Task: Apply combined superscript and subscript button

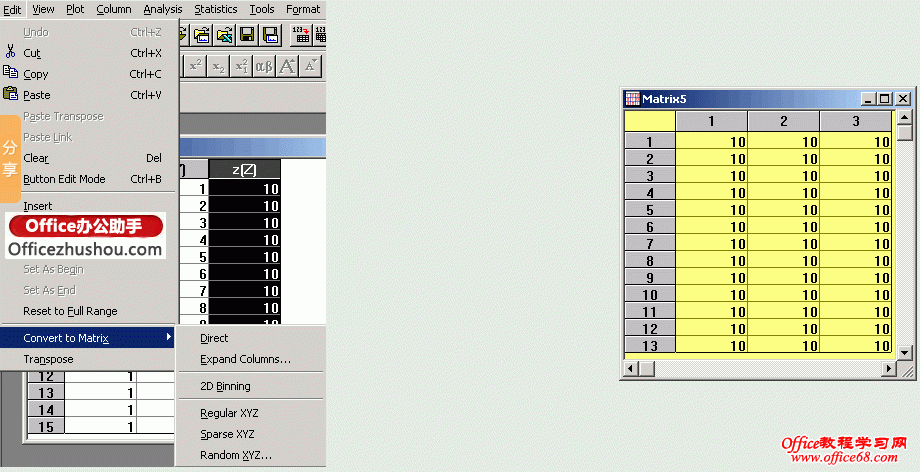Action: coord(241,66)
